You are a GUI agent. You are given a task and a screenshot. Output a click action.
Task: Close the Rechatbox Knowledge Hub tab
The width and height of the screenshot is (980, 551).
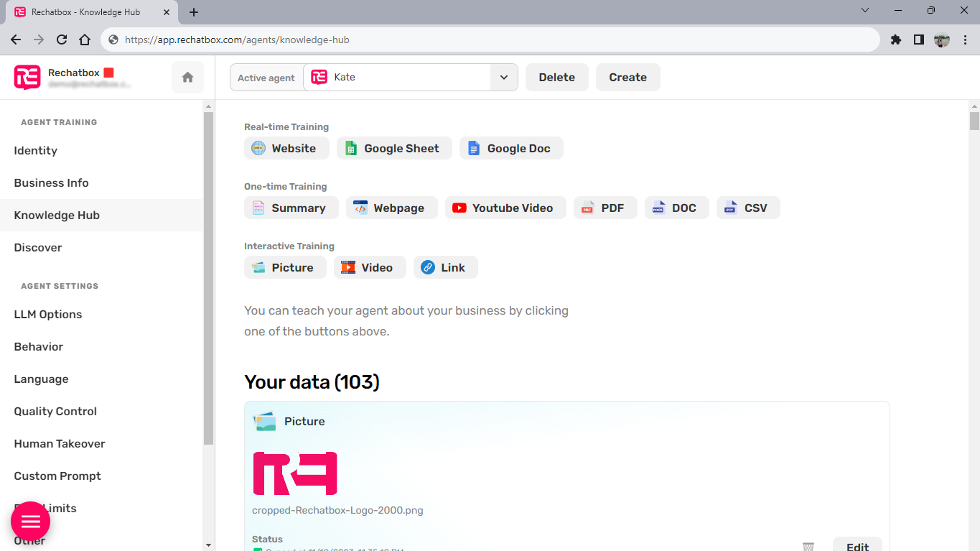[167, 12]
